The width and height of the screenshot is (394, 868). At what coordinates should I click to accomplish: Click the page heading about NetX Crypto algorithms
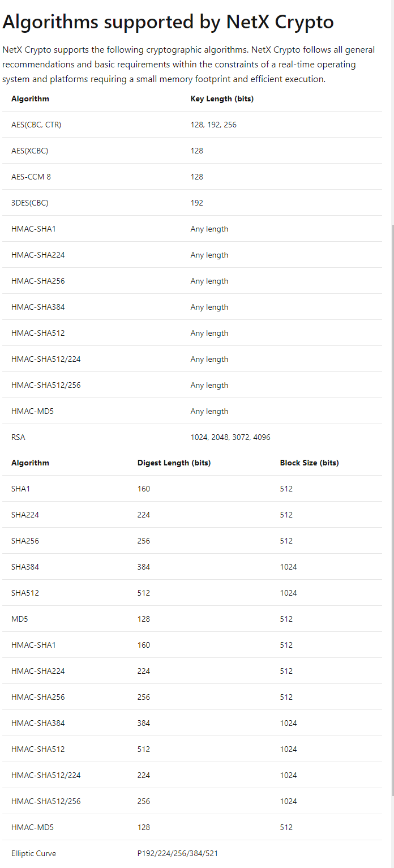pos(168,22)
